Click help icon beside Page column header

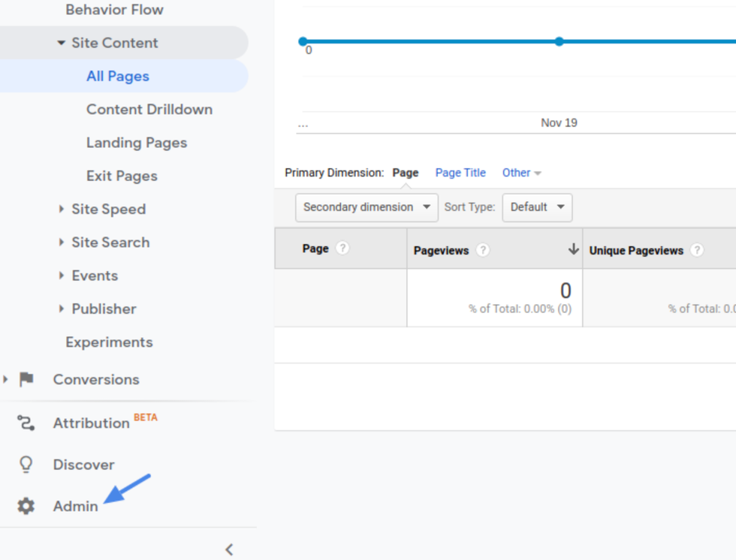point(342,248)
